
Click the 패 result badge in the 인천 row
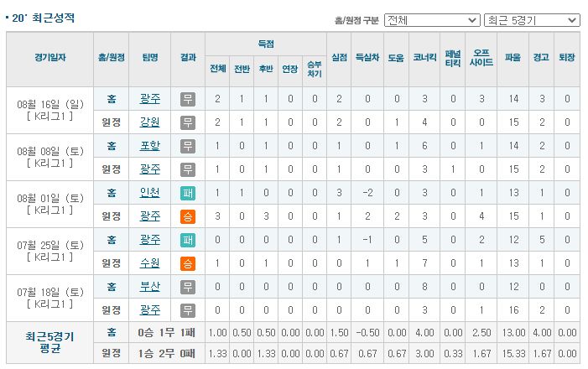tap(188, 193)
